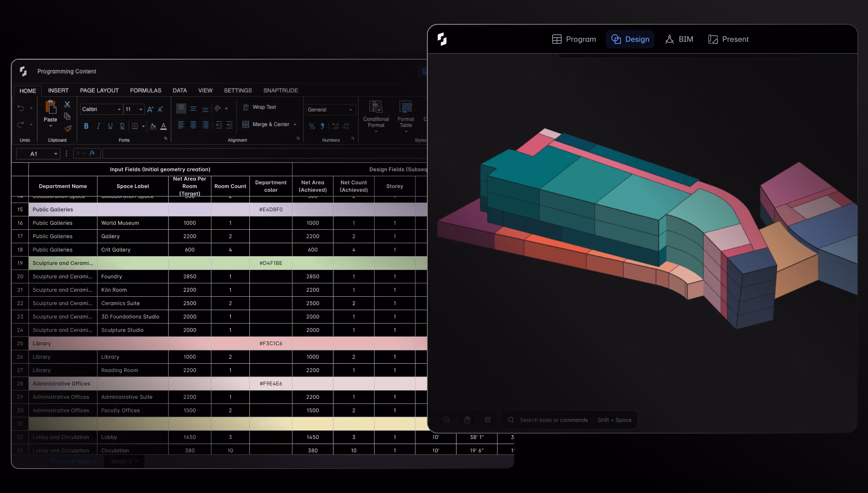The width and height of the screenshot is (868, 493).
Task: Click into the formula bar input
Action: tap(264, 153)
